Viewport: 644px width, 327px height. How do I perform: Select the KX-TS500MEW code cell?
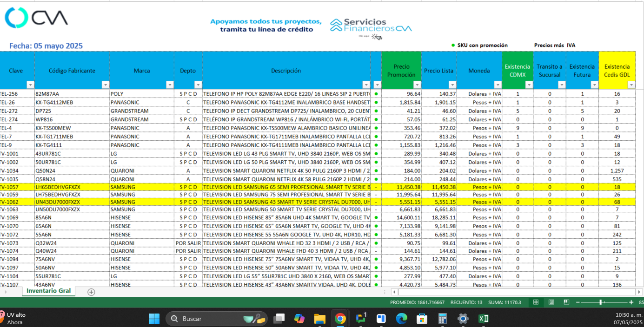click(x=72, y=128)
